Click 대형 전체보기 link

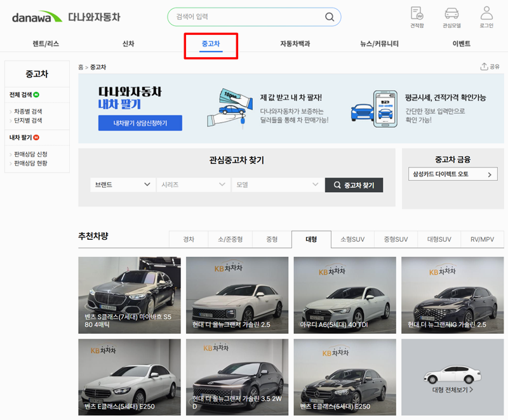pos(452,390)
